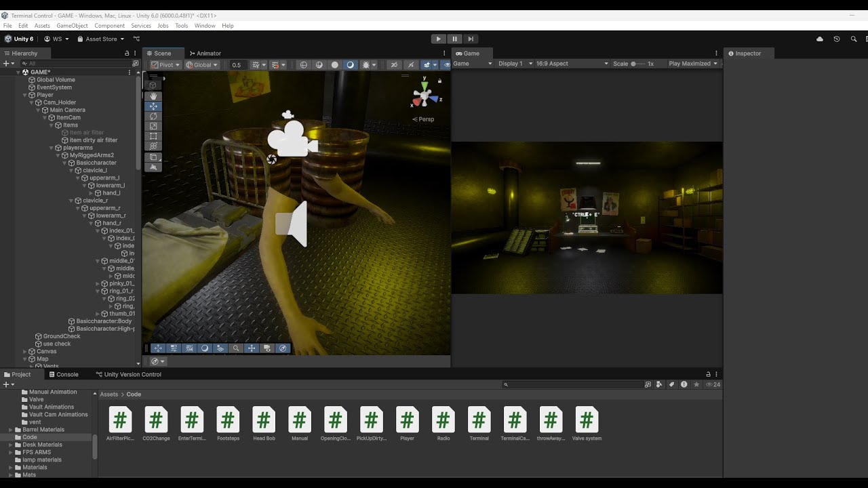Screen dimensions: 868x488
Task: Select the Rotate tool in scene toolbar
Action: (153, 117)
